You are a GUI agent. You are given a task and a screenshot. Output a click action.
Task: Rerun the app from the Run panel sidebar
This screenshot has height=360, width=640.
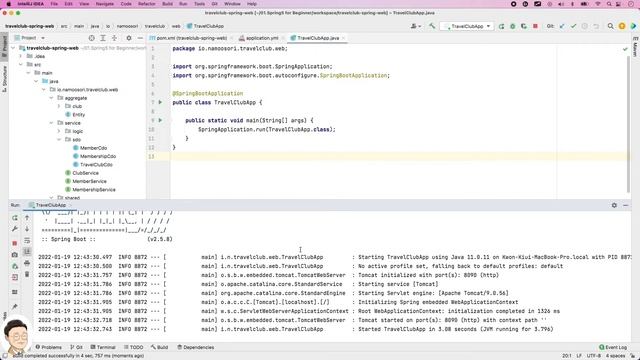pos(15,218)
